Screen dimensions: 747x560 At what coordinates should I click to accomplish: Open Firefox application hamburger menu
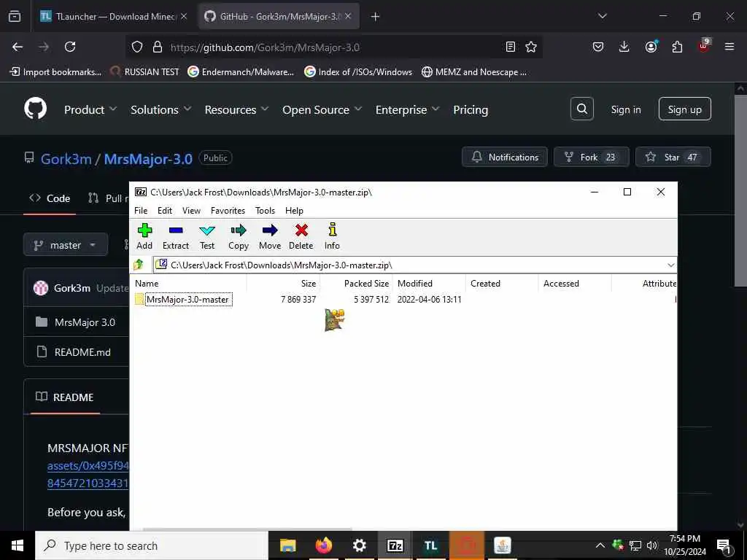point(729,47)
